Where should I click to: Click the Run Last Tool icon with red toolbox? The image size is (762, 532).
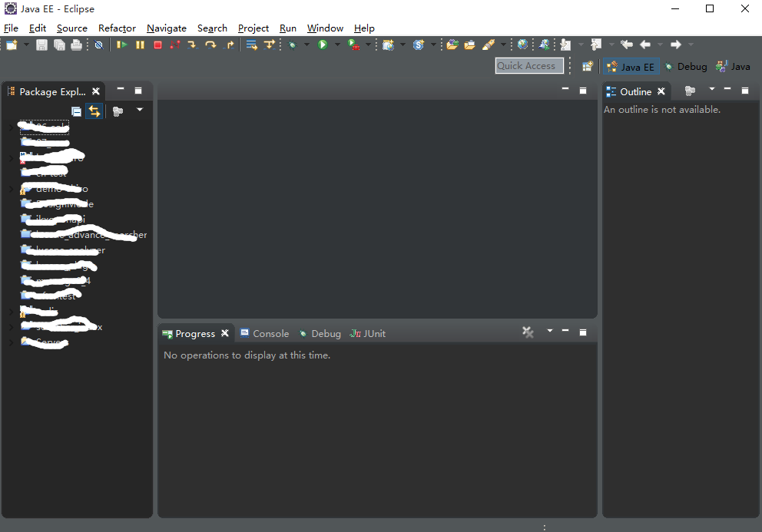coord(354,45)
